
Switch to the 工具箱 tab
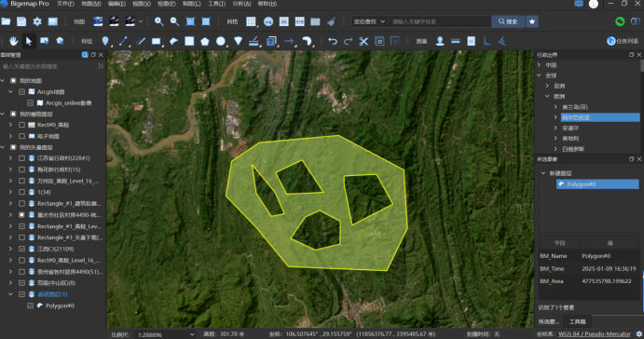pos(577,321)
